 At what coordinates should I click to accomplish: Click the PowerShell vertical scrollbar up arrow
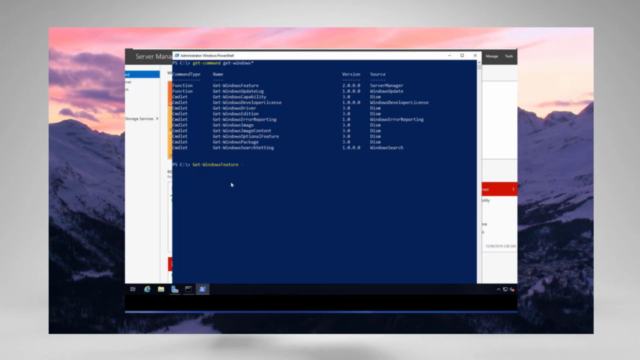[479, 62]
